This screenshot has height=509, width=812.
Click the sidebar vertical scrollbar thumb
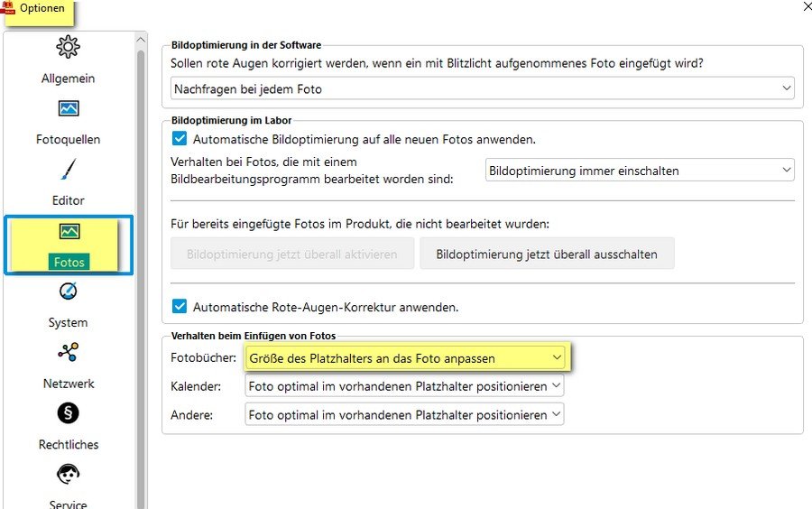coord(141,271)
